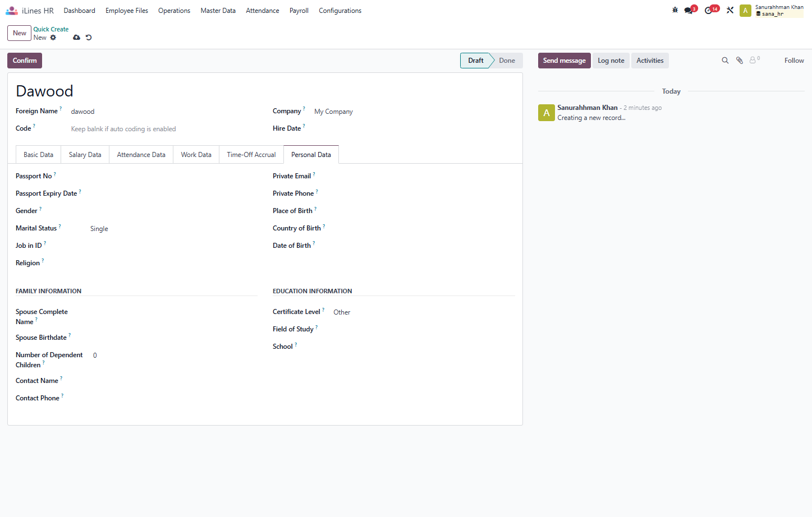Click the Private Phone input field
This screenshot has width=812, height=517.
pyautogui.click(x=424, y=194)
